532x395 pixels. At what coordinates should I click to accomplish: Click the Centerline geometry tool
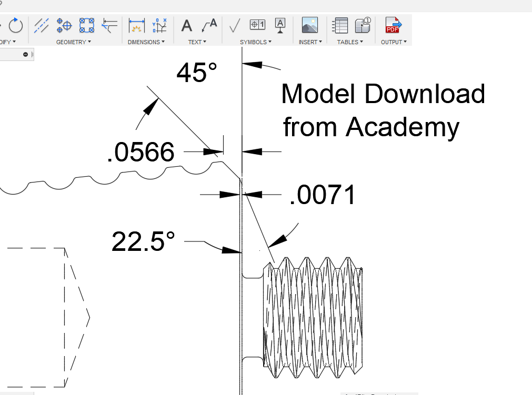click(42, 25)
